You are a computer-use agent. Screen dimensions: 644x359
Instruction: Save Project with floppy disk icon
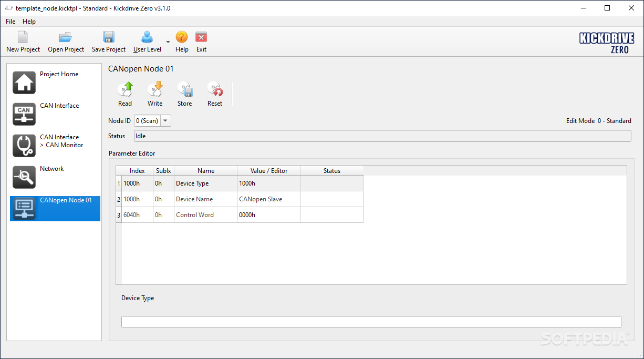point(109,37)
